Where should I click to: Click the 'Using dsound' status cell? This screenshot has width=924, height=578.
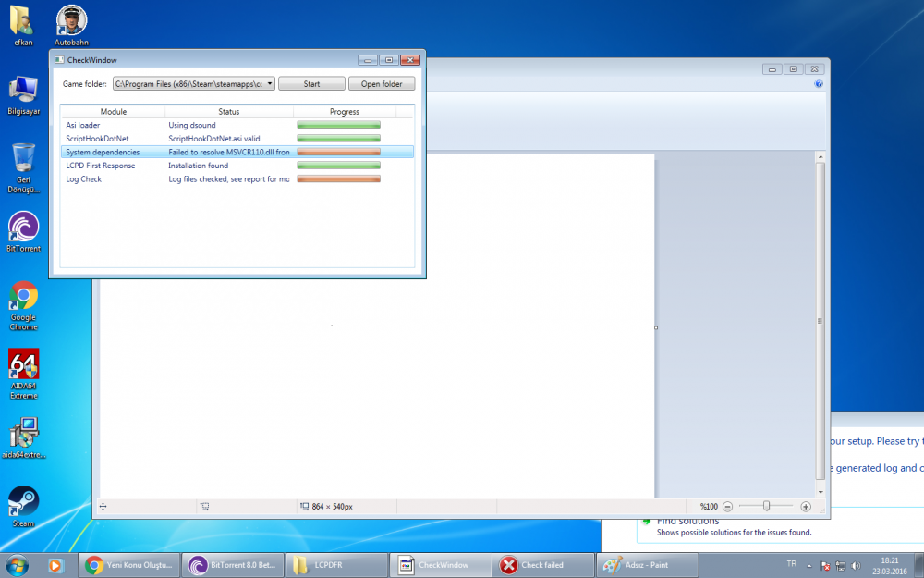click(x=192, y=125)
